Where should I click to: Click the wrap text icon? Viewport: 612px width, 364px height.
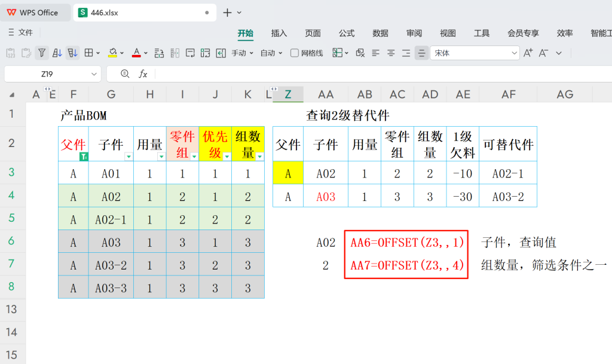pos(190,53)
